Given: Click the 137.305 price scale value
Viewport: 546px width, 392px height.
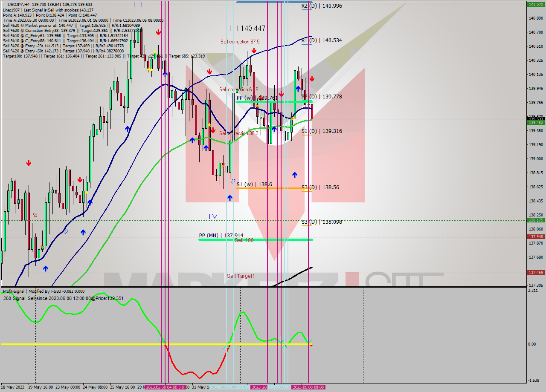Looking at the screenshot, I should (535, 285).
